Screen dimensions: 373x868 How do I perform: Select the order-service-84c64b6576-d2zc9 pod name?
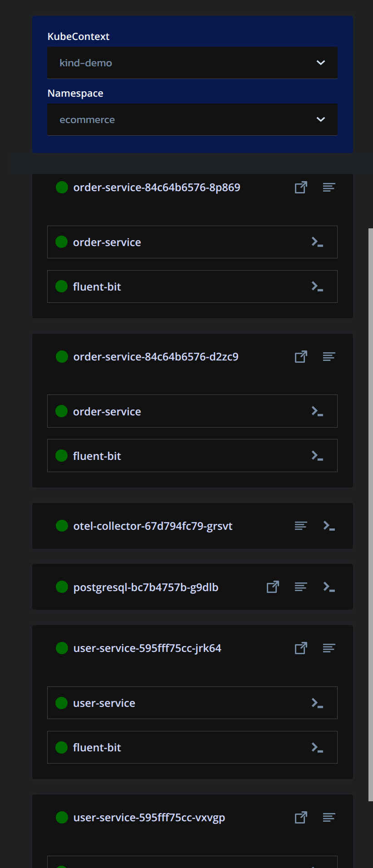(x=156, y=357)
